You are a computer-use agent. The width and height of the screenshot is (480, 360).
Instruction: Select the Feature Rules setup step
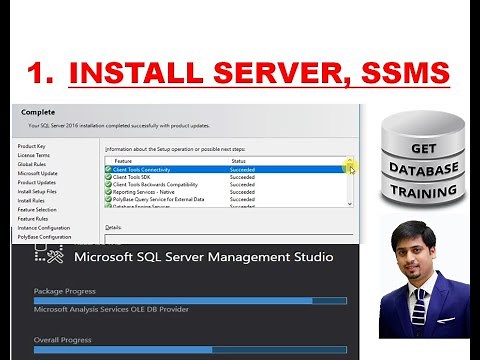click(x=33, y=219)
